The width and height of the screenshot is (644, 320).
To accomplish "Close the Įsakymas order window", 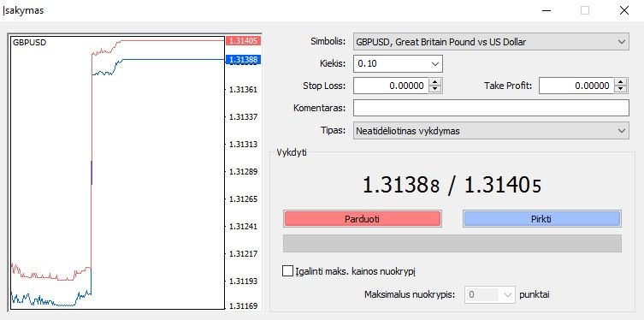I will 623,10.
